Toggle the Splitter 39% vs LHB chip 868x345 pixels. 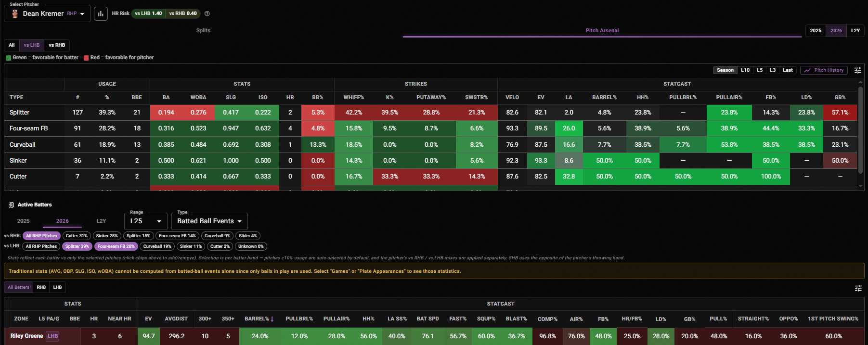point(77,246)
